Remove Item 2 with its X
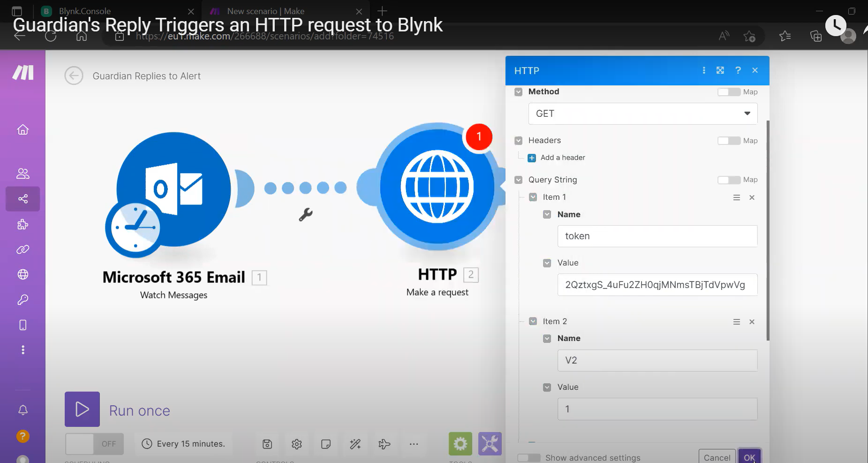868x463 pixels. point(752,322)
